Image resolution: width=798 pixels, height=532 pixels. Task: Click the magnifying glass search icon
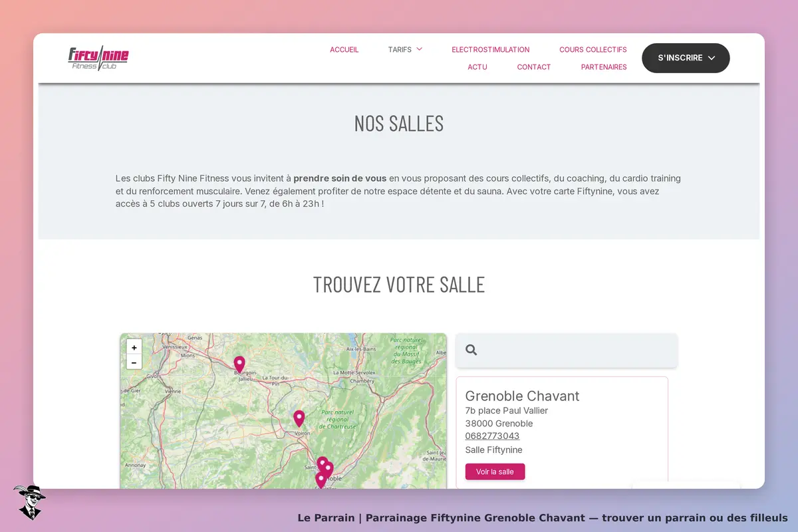(x=471, y=350)
